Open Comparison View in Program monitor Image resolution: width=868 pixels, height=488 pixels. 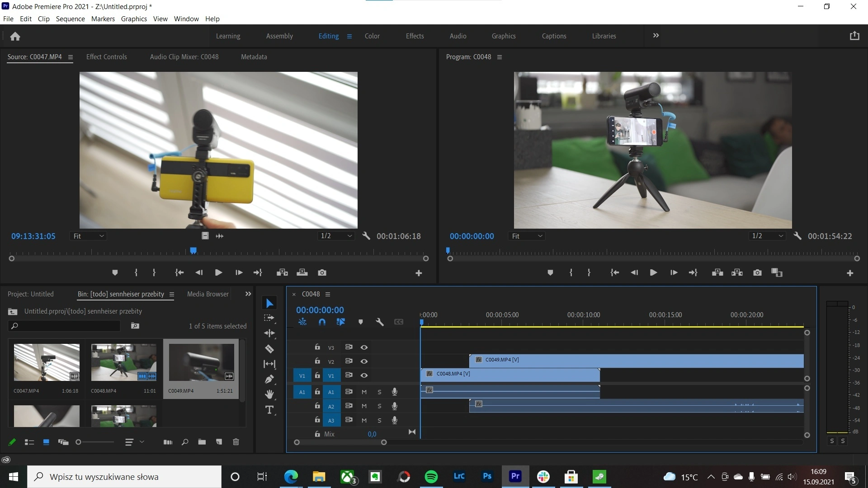tap(777, 272)
